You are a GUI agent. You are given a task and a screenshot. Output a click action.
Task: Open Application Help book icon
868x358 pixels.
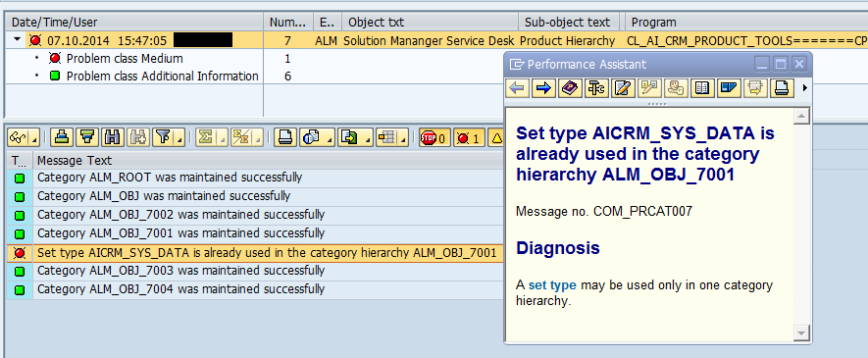click(570, 88)
